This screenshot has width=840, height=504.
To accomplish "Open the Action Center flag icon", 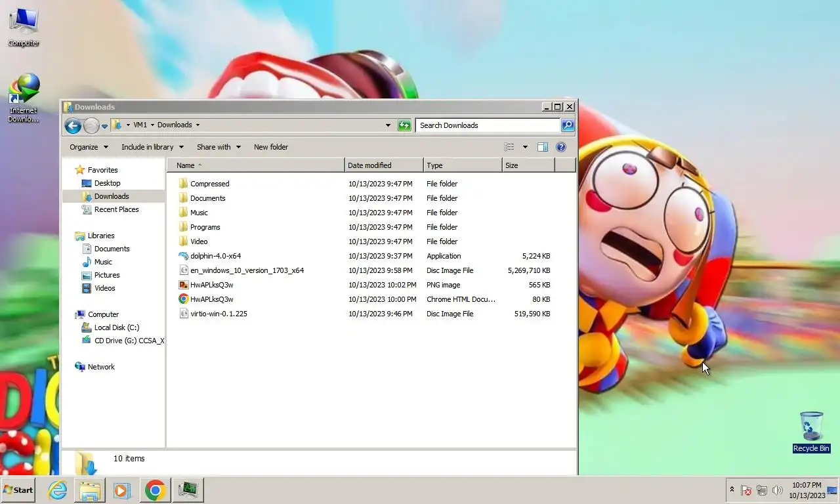I will 746,490.
